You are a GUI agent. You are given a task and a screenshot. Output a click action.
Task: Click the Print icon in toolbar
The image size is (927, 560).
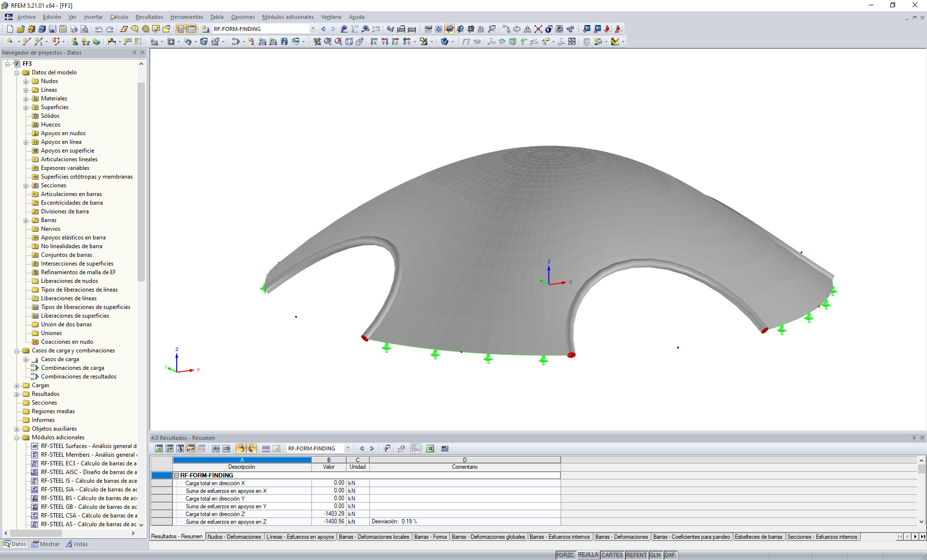coord(73,29)
